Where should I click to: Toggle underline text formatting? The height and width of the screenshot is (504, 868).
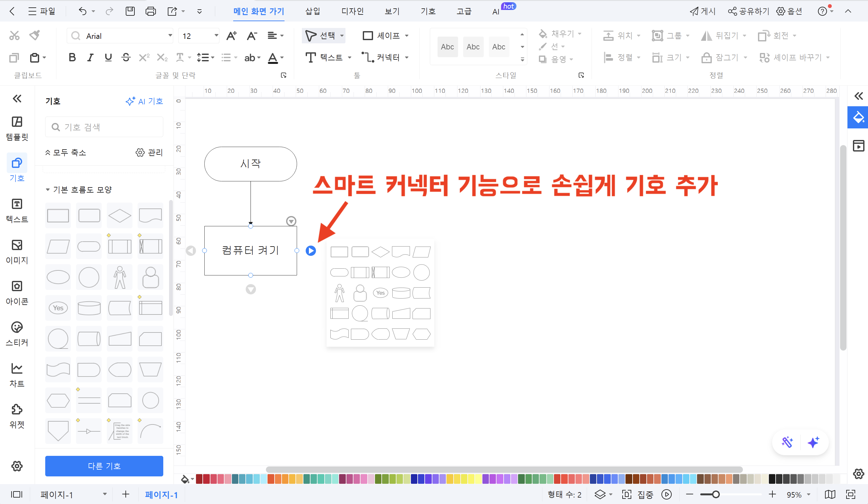(108, 57)
